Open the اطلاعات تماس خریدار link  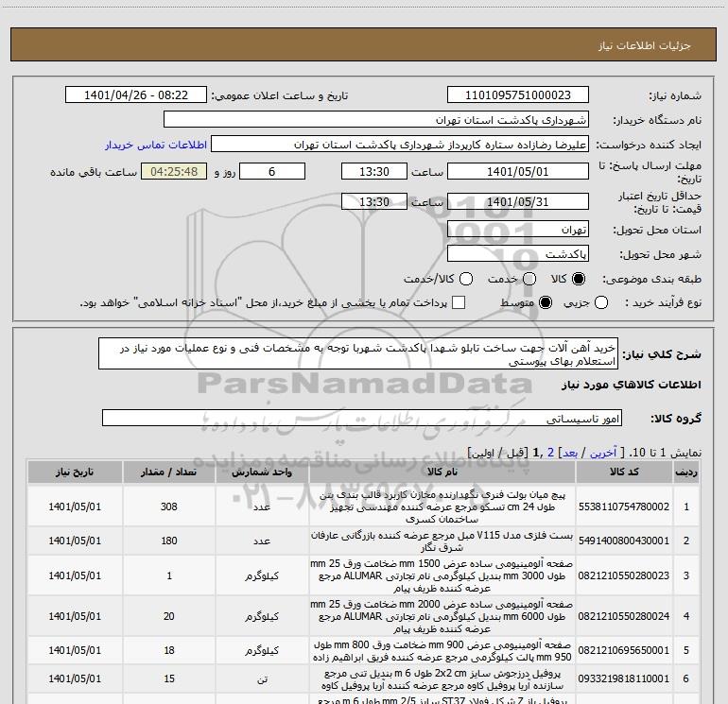[156, 145]
